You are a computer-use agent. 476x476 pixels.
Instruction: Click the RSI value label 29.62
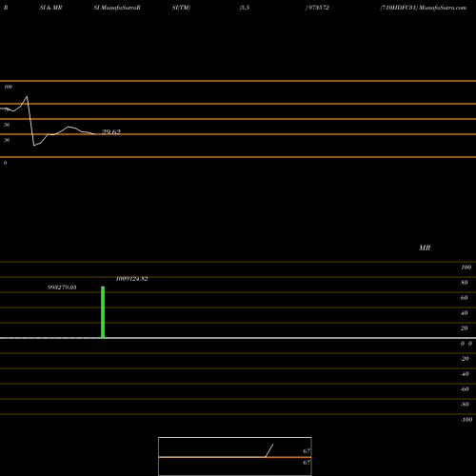click(111, 131)
